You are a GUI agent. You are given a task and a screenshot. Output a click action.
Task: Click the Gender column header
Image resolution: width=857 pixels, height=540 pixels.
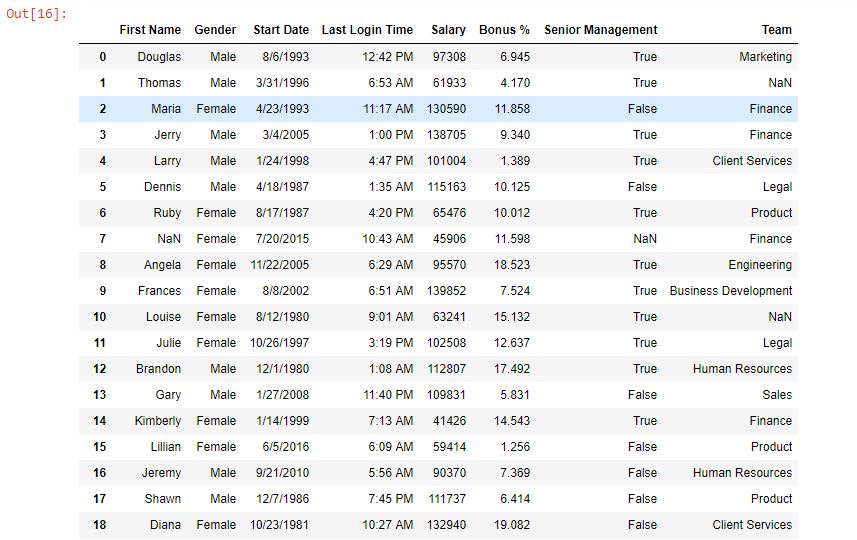[215, 30]
